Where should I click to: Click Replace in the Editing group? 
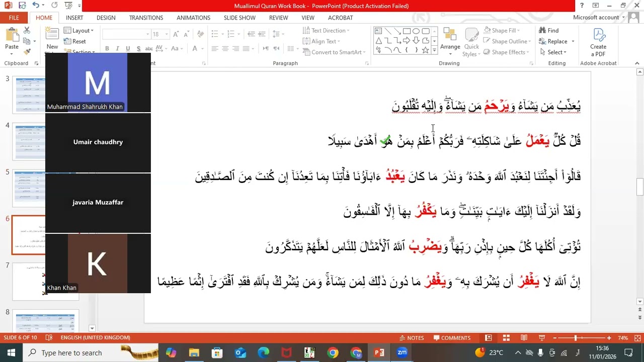click(x=553, y=41)
